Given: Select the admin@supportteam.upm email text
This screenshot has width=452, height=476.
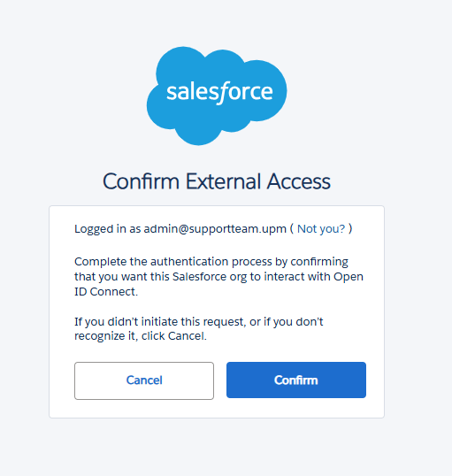Looking at the screenshot, I should coord(215,229).
